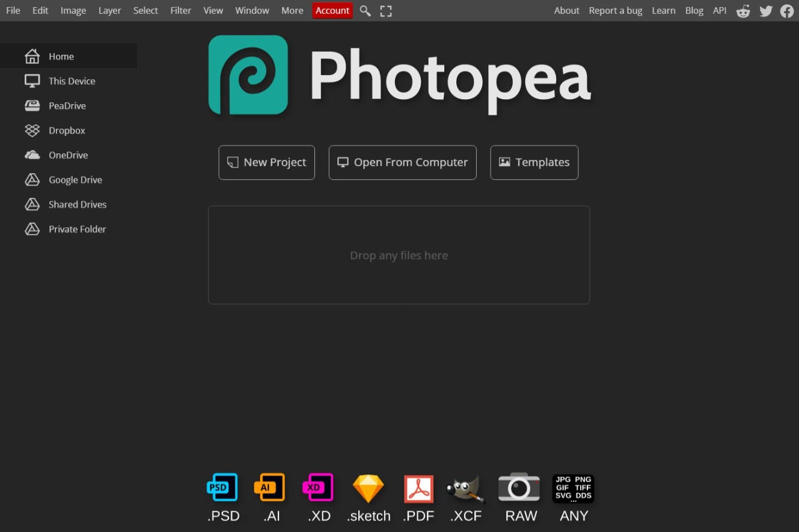Image resolution: width=799 pixels, height=532 pixels.
Task: Click the search magnifier icon
Action: click(x=365, y=11)
